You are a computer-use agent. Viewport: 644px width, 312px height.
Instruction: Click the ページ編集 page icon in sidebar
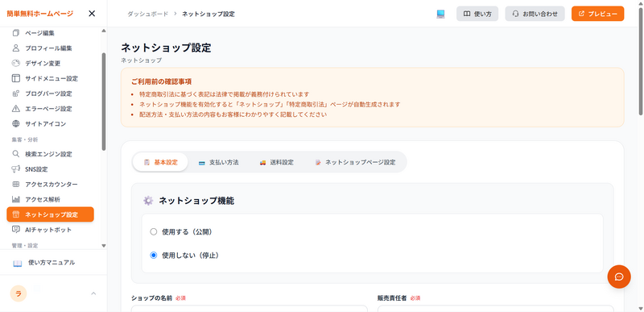(16, 33)
